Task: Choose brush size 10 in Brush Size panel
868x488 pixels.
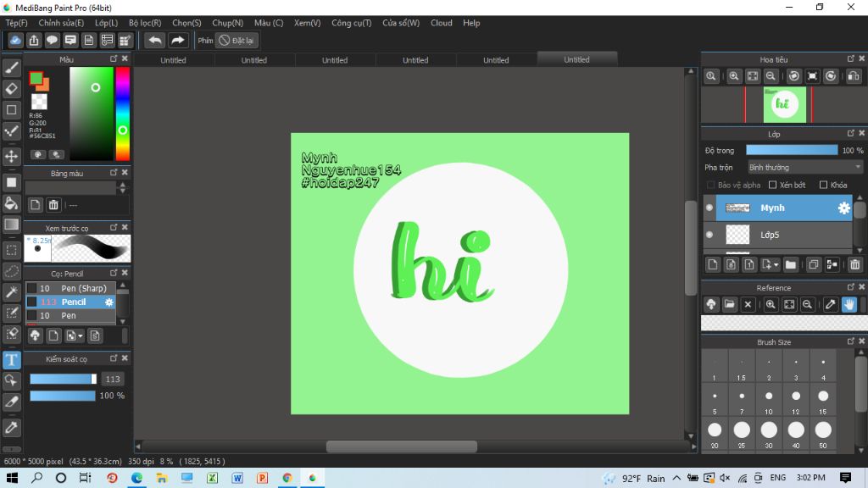Action: pos(769,400)
